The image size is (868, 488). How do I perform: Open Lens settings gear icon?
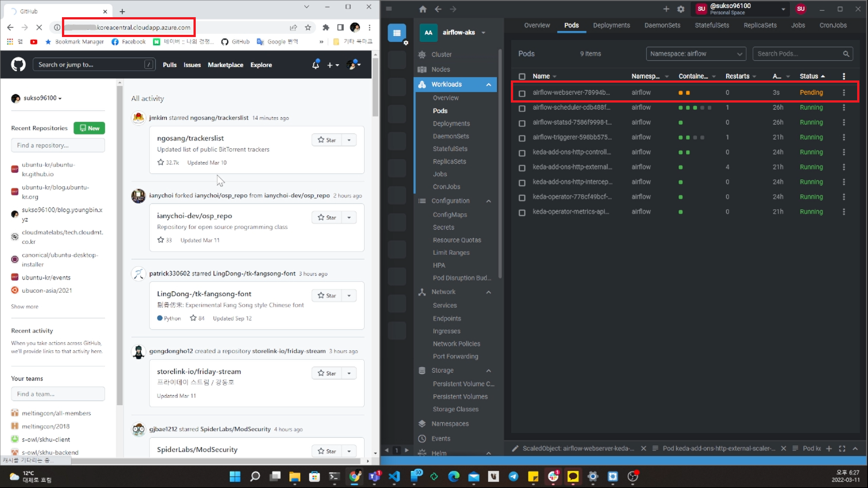tap(681, 9)
